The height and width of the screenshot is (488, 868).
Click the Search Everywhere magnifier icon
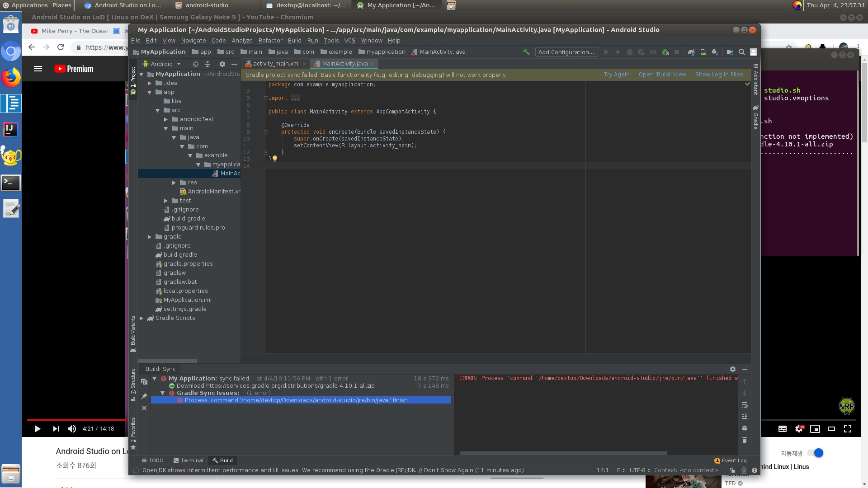click(742, 52)
